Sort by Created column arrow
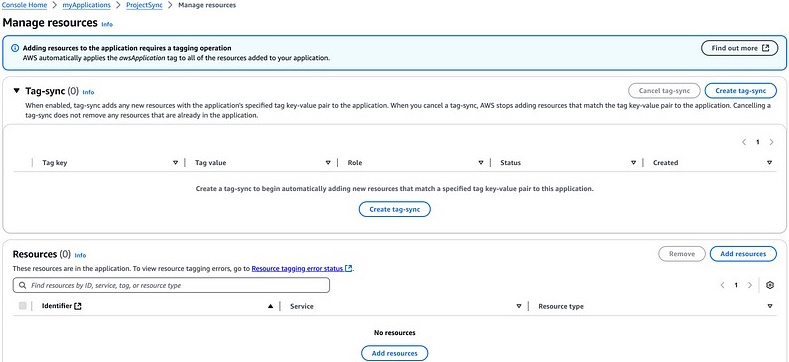Image resolution: width=789 pixels, height=362 pixels. pos(769,163)
